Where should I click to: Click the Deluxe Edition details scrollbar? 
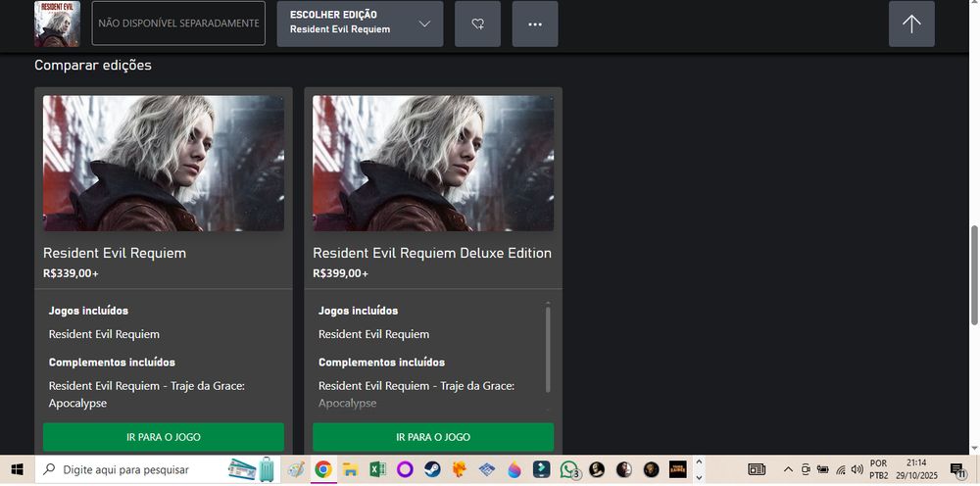coord(548,350)
